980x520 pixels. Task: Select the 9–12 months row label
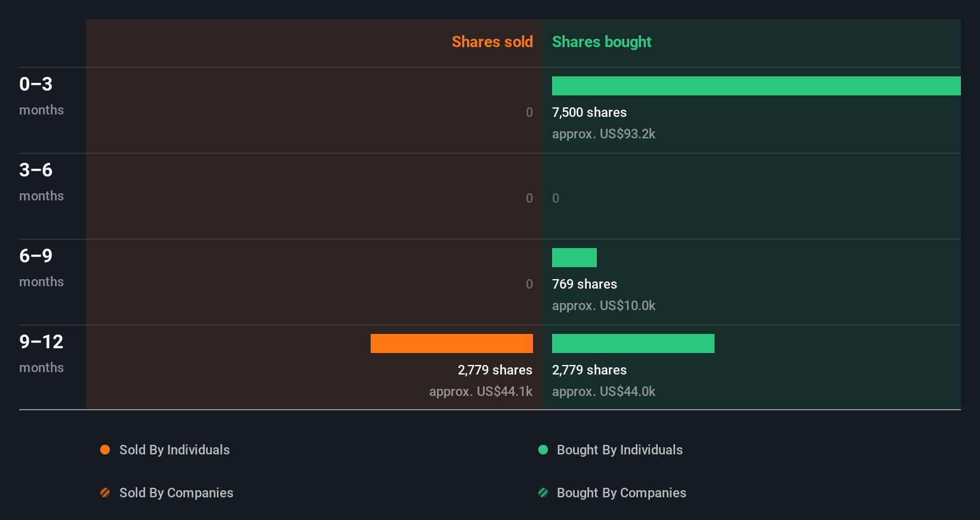(x=41, y=353)
